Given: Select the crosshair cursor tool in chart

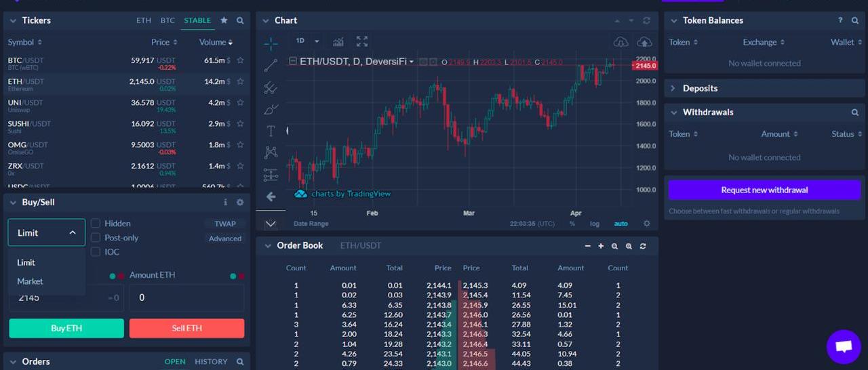Looking at the screenshot, I should pos(271,44).
